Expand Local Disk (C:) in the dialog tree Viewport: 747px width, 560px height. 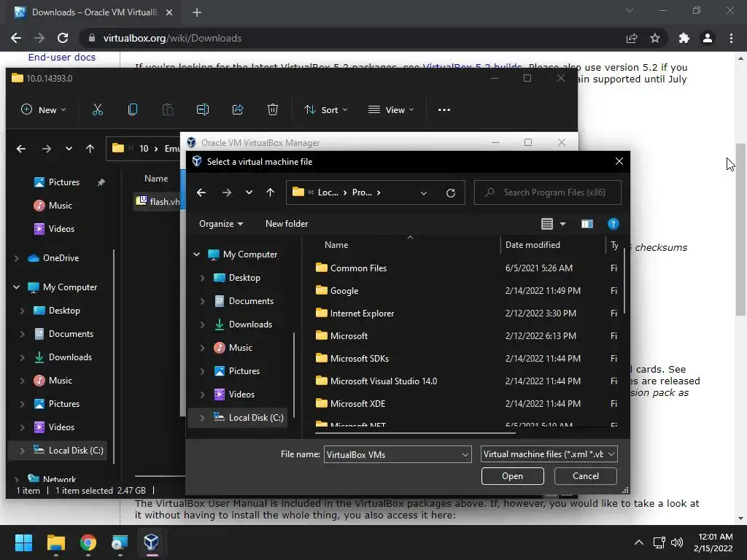pos(203,418)
